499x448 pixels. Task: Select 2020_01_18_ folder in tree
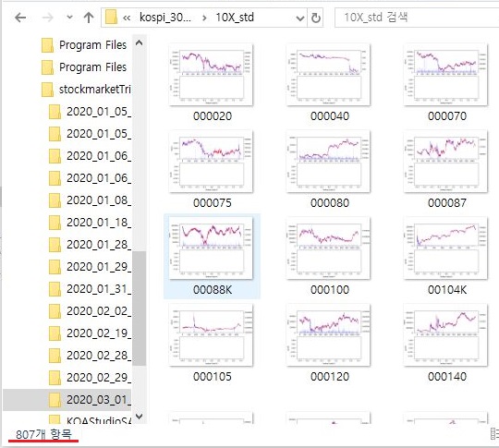(x=90, y=223)
